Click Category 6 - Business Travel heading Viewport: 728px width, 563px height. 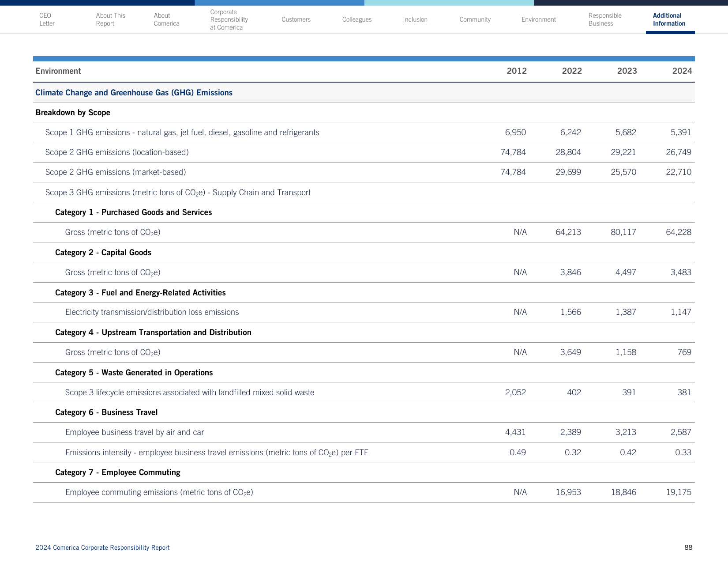coord(106,412)
